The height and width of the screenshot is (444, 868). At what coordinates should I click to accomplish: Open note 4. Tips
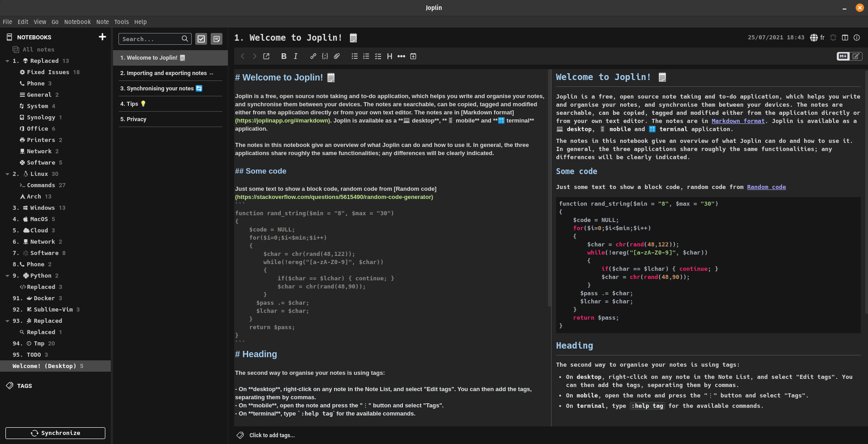click(x=170, y=104)
